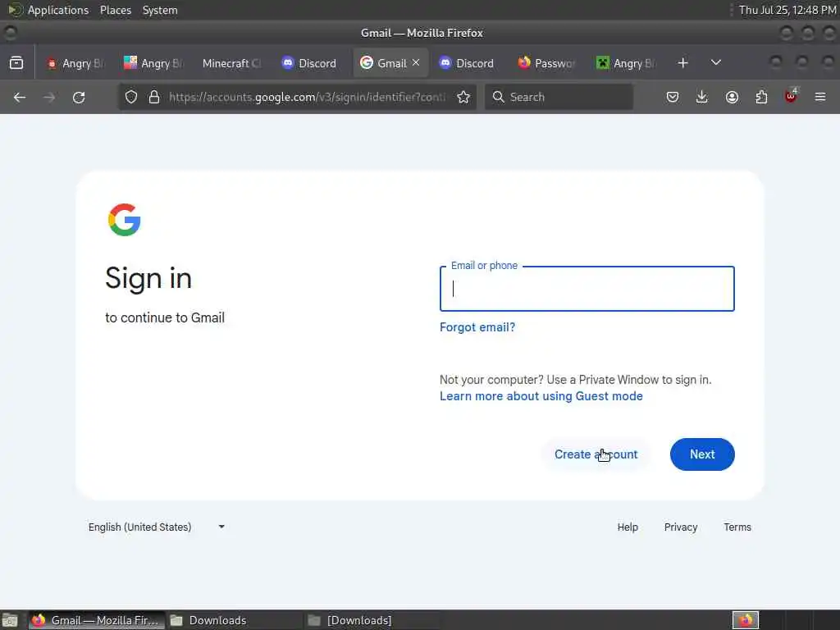Open the Save to Pocket icon
The width and height of the screenshot is (840, 630).
673,97
